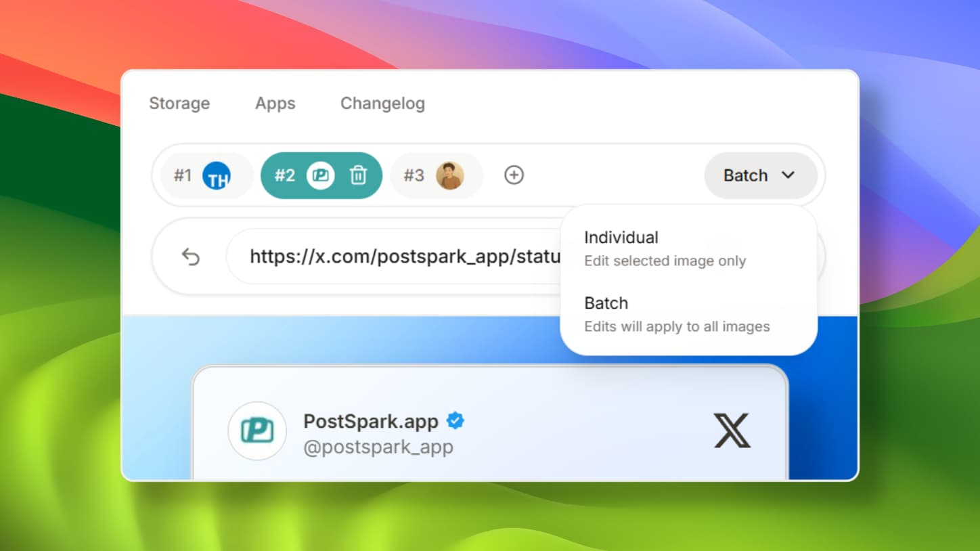Click the add image plus icon
Screen dimensions: 980x551
pyautogui.click(x=514, y=175)
